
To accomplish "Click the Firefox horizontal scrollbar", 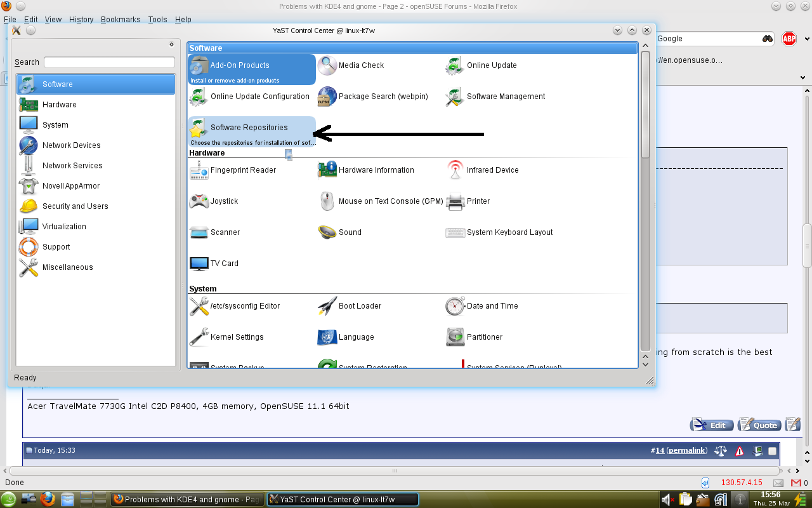I will [x=394, y=471].
